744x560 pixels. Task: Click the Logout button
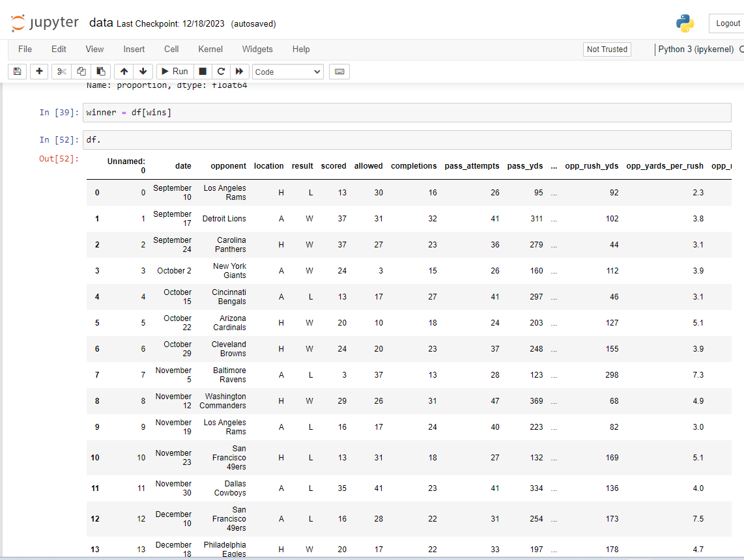(x=728, y=23)
